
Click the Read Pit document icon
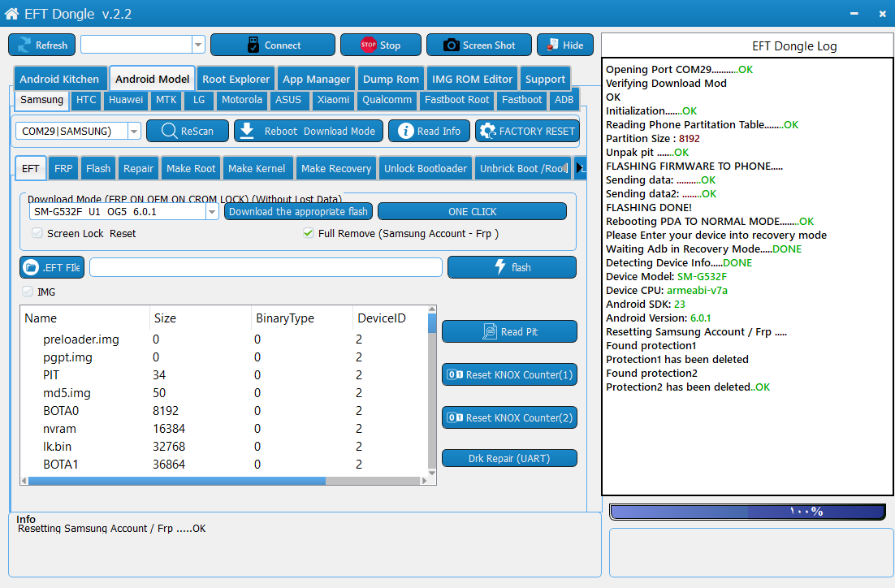(490, 331)
